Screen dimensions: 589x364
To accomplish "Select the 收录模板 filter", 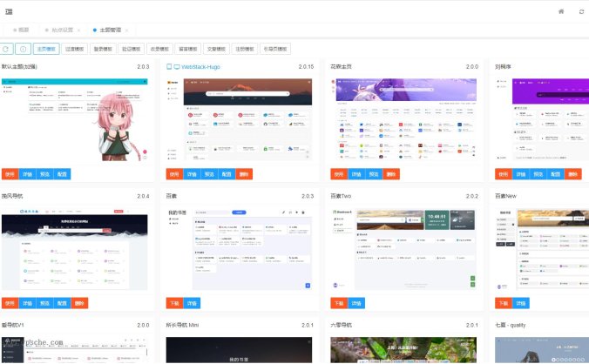I will point(159,49).
